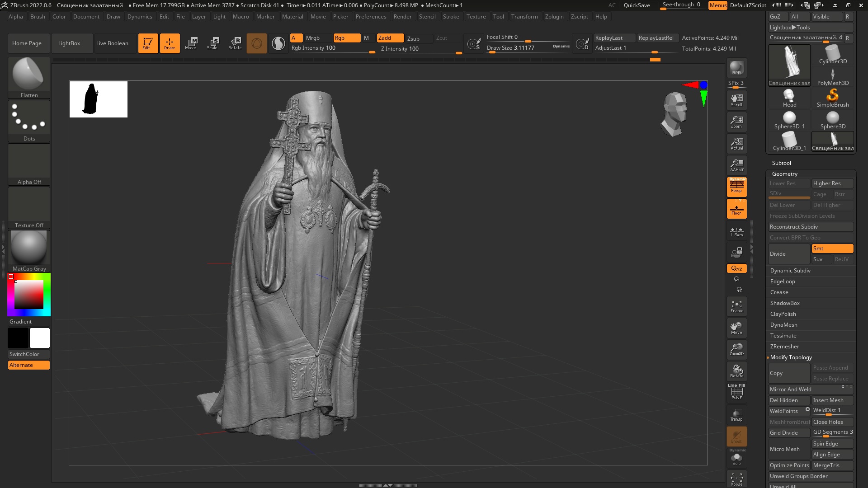Click the Close Holes button
This screenshot has height=488, width=868.
pyautogui.click(x=832, y=422)
